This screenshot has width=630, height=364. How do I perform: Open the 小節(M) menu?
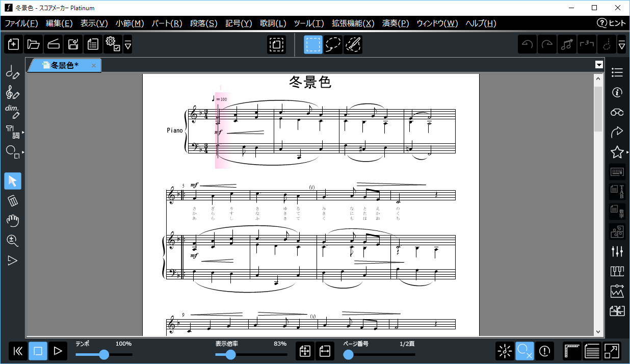click(x=130, y=23)
